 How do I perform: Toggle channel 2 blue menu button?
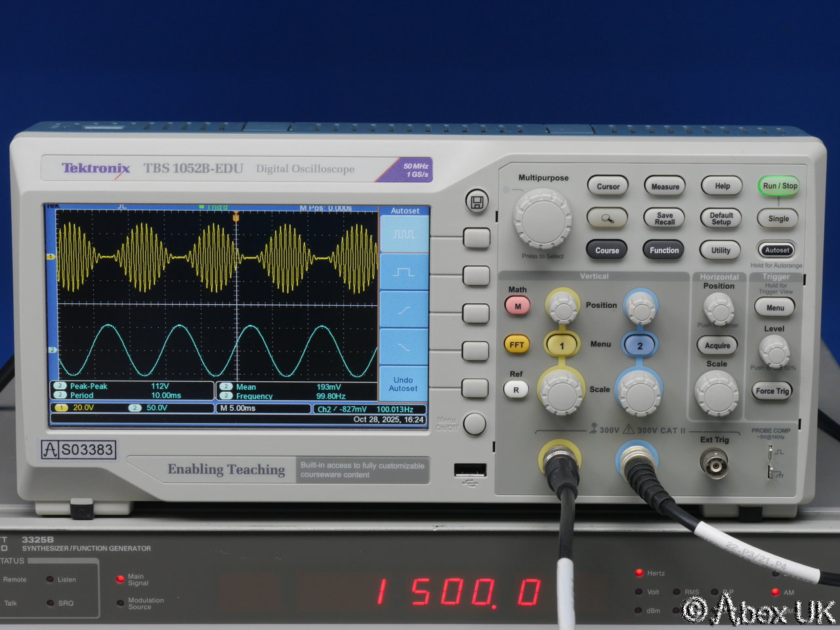(640, 345)
